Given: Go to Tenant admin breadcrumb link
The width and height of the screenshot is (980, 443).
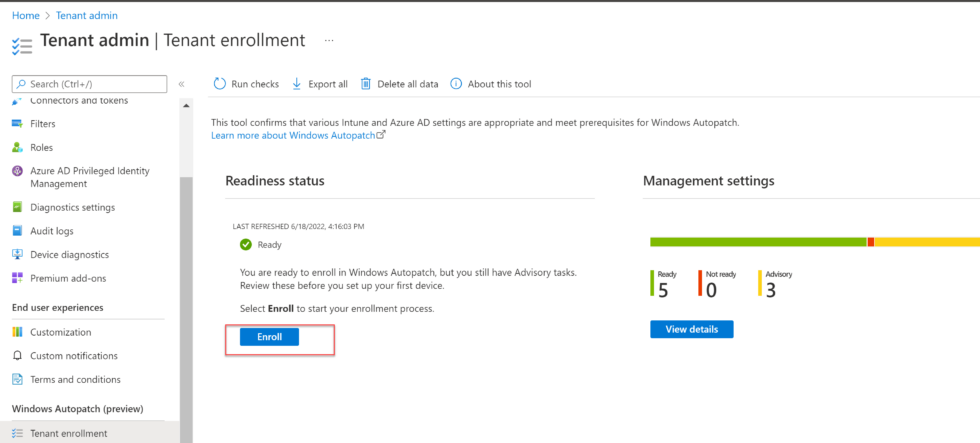Looking at the screenshot, I should point(87,15).
